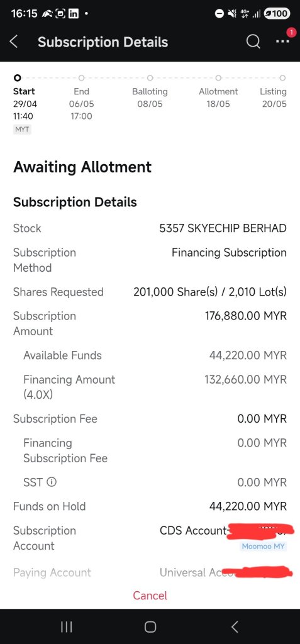Tap the Android home button
The width and height of the screenshot is (300, 644).
pos(150,627)
